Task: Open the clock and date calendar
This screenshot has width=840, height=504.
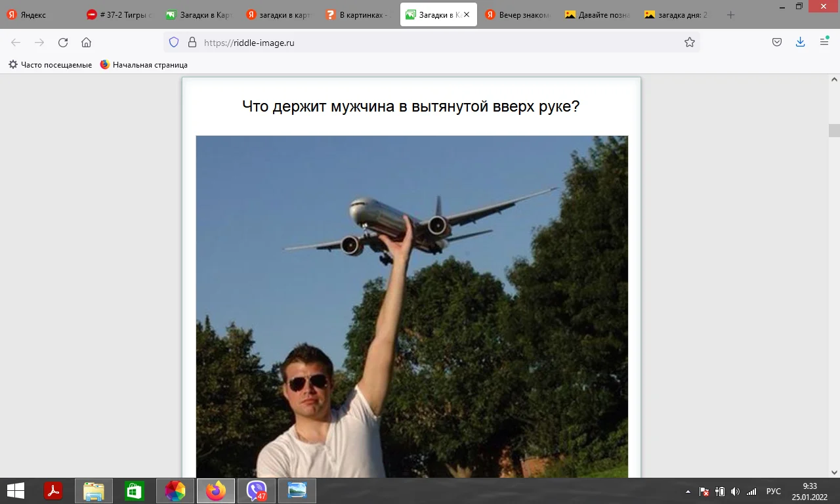Action: coord(810,492)
